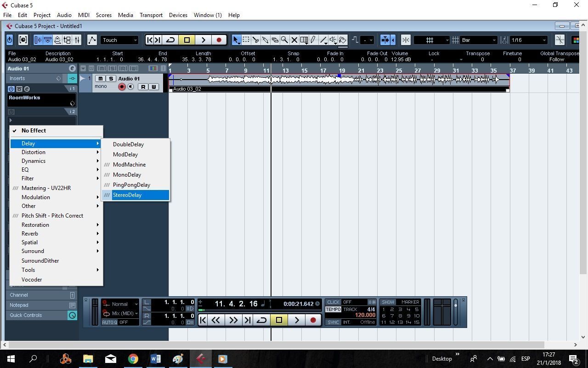Toggle Cycle loop in transport panel

pos(261,320)
